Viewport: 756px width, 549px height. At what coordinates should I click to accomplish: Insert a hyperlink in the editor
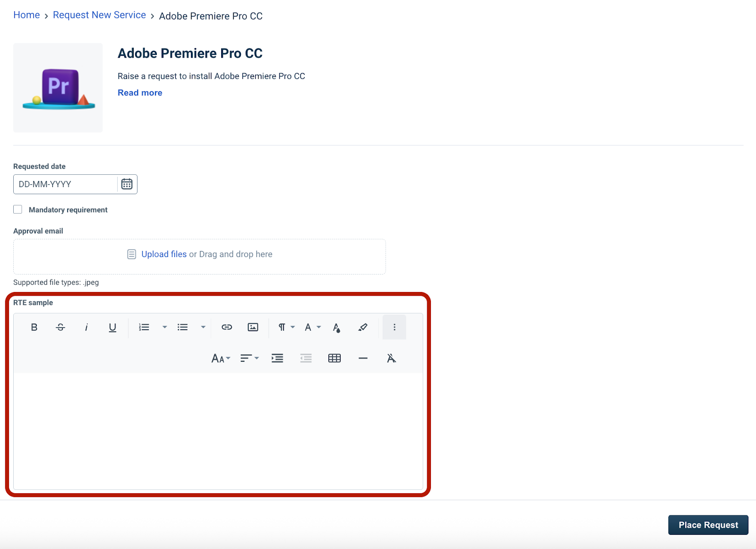[227, 327]
